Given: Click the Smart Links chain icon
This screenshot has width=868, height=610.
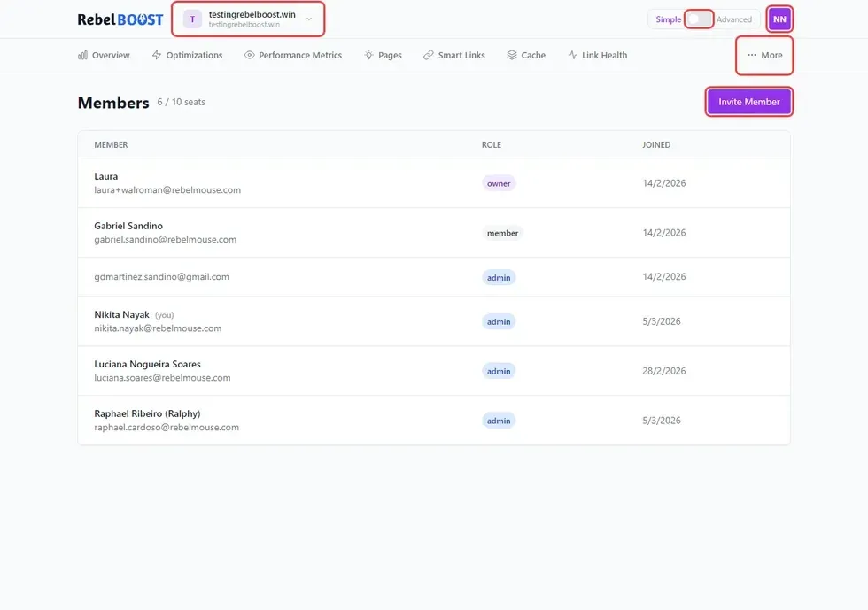Looking at the screenshot, I should [429, 55].
